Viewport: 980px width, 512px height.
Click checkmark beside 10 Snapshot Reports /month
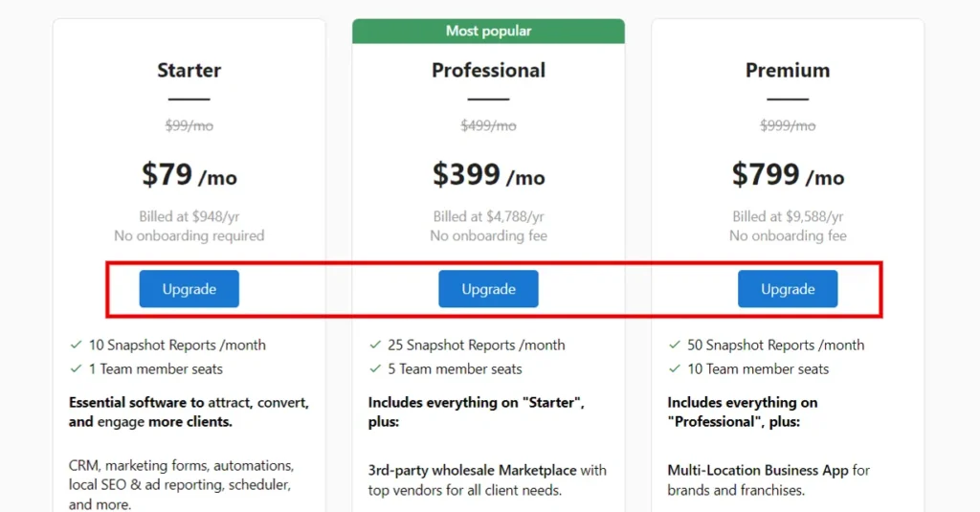(x=77, y=345)
